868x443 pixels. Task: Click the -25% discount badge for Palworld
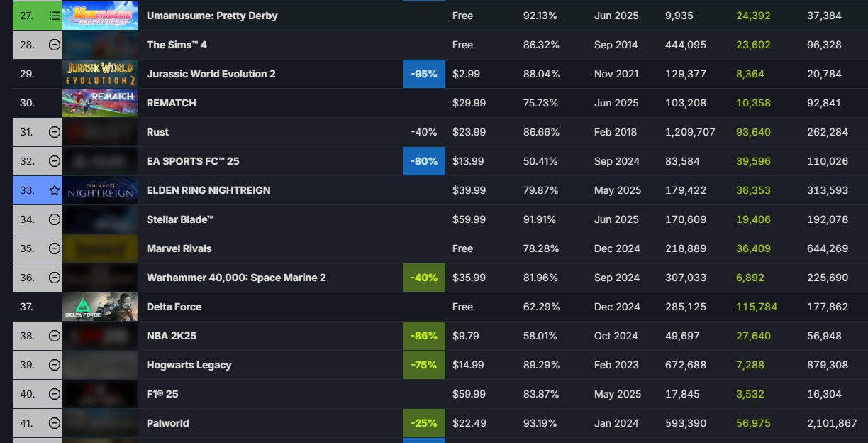(424, 423)
